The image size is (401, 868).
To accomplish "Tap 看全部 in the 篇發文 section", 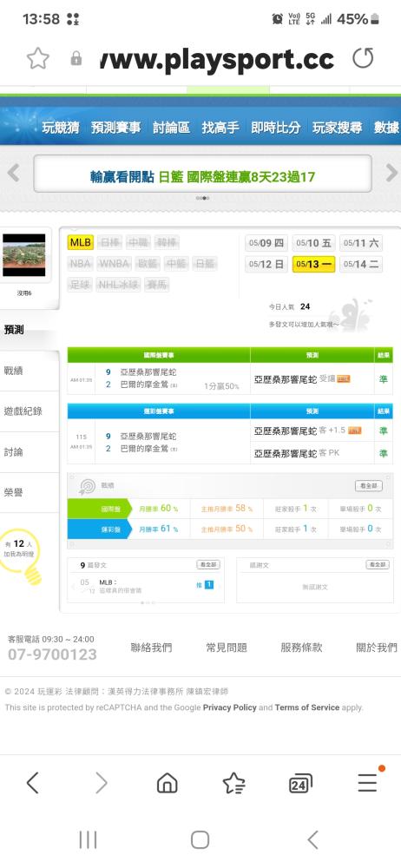I will [207, 565].
